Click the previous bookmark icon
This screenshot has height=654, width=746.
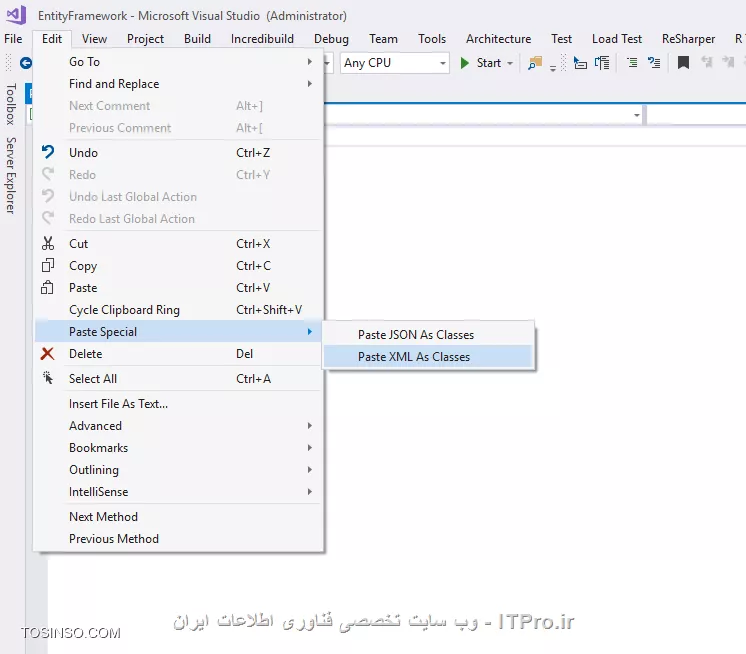pyautogui.click(x=707, y=62)
